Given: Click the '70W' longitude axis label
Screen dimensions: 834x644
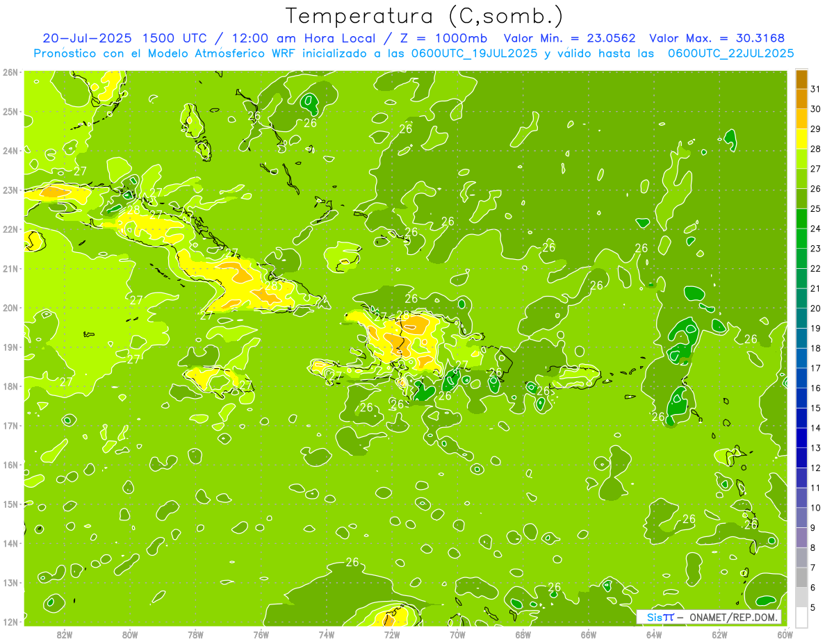Looking at the screenshot, I should [x=457, y=634].
